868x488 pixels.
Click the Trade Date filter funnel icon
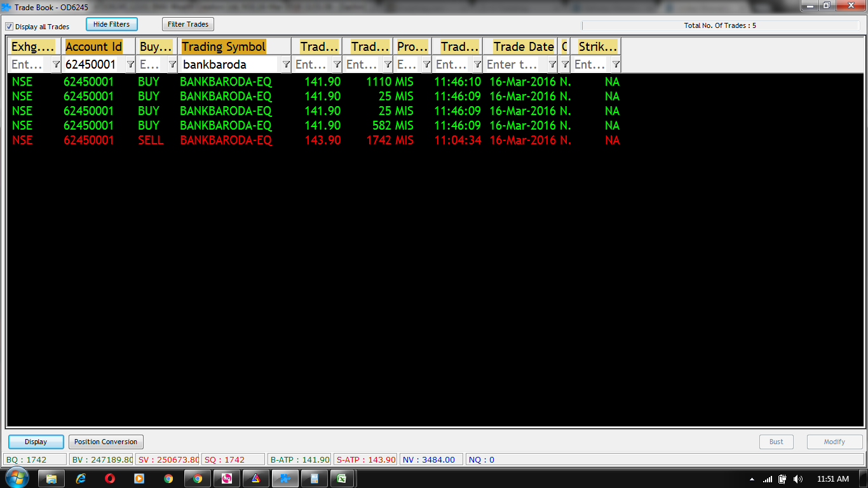[x=552, y=65]
